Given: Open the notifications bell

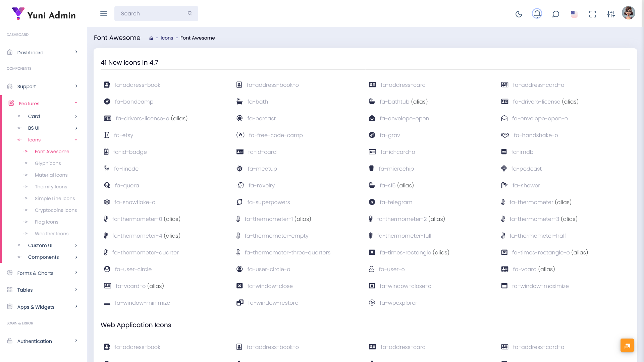Looking at the screenshot, I should pos(537,14).
